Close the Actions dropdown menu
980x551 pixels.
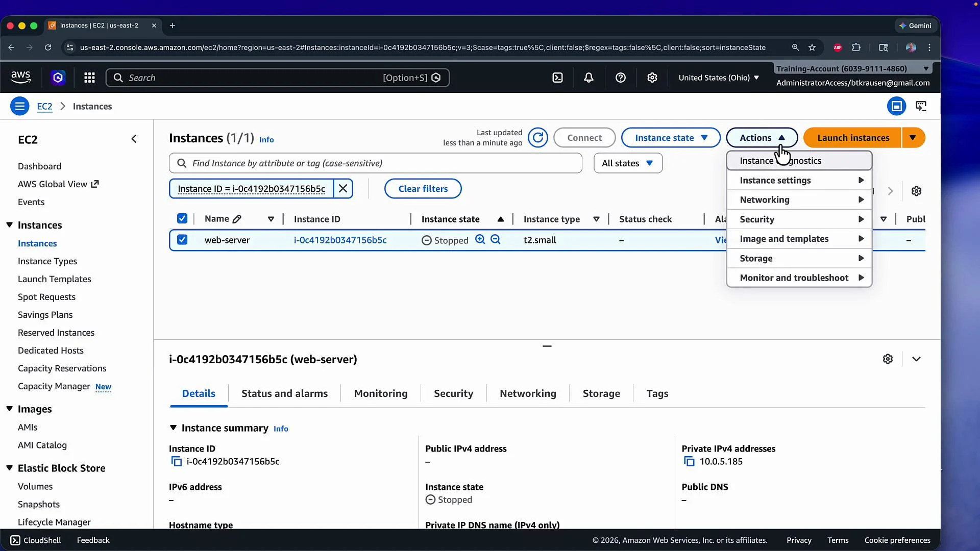(762, 138)
